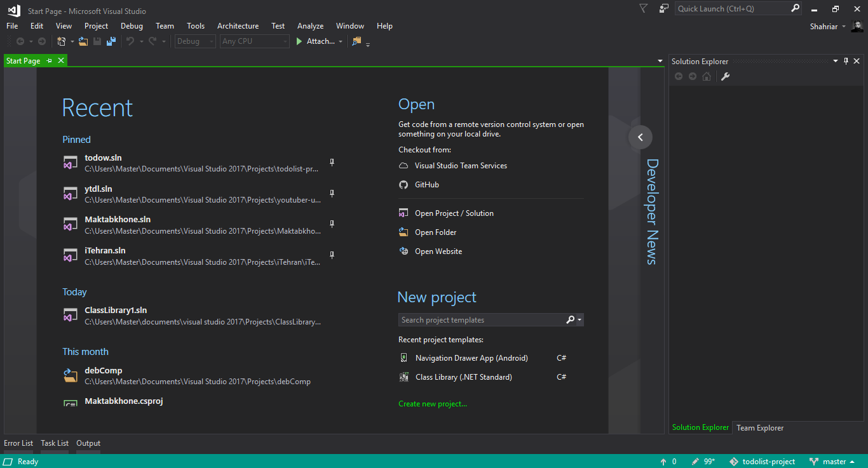
Task: Click the GitHub octocat icon
Action: pos(403,185)
